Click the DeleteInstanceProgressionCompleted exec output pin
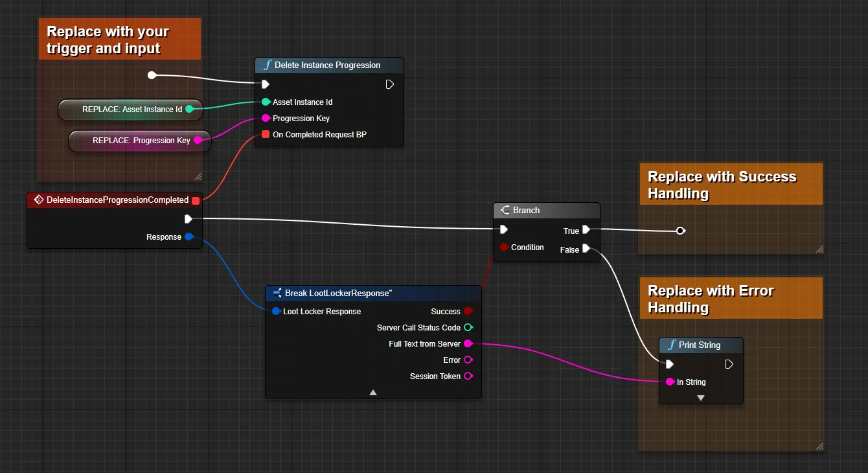The width and height of the screenshot is (868, 473). tap(188, 219)
